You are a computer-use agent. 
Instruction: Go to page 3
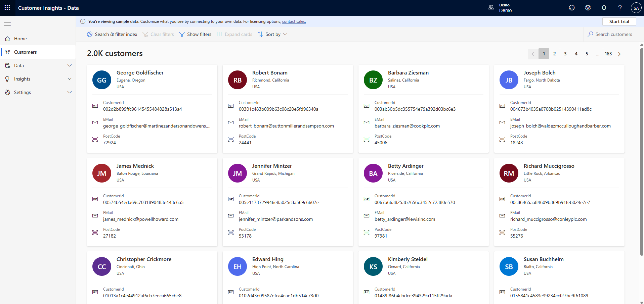[565, 54]
